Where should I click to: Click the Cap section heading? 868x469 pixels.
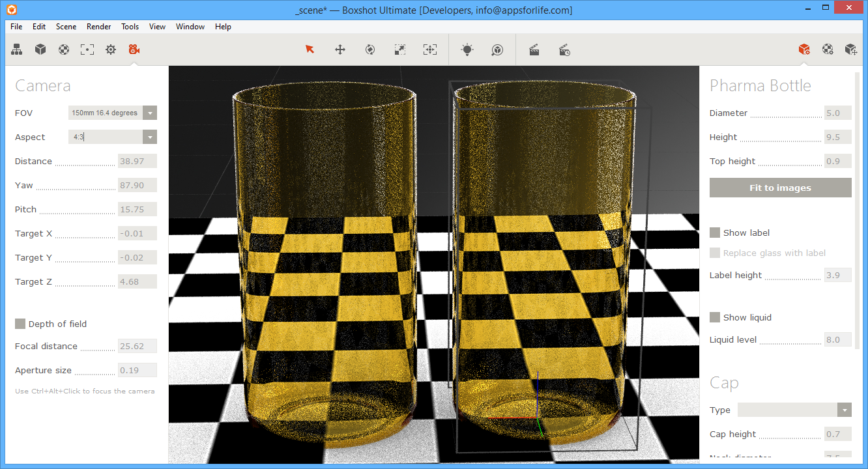[724, 383]
